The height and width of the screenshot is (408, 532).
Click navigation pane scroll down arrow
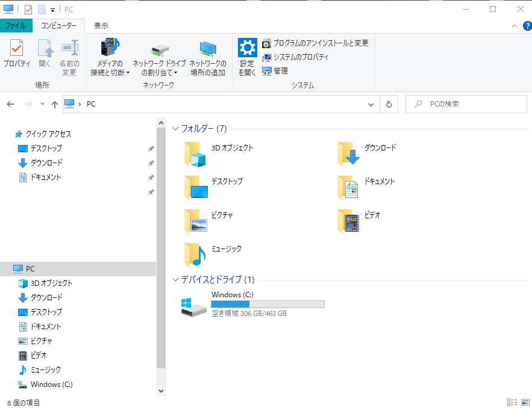pyautogui.click(x=161, y=391)
